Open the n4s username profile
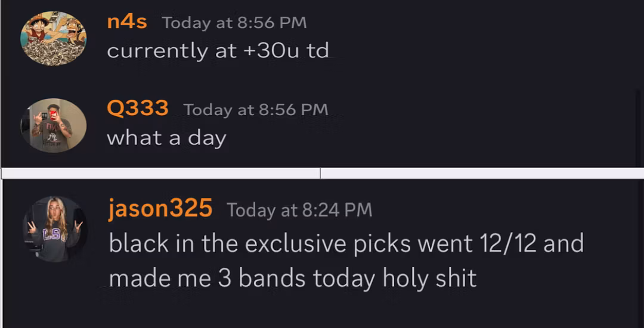Viewport: 644px width, 328px height. pyautogui.click(x=128, y=22)
